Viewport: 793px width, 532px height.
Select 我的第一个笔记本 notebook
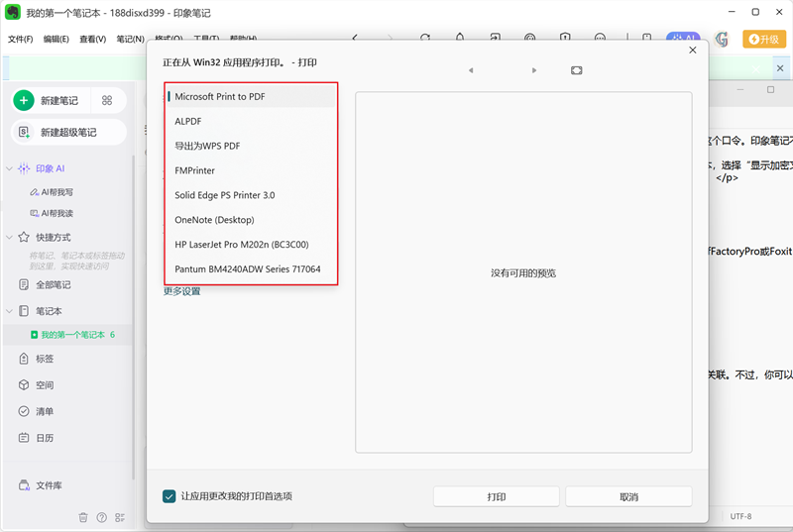tap(72, 335)
